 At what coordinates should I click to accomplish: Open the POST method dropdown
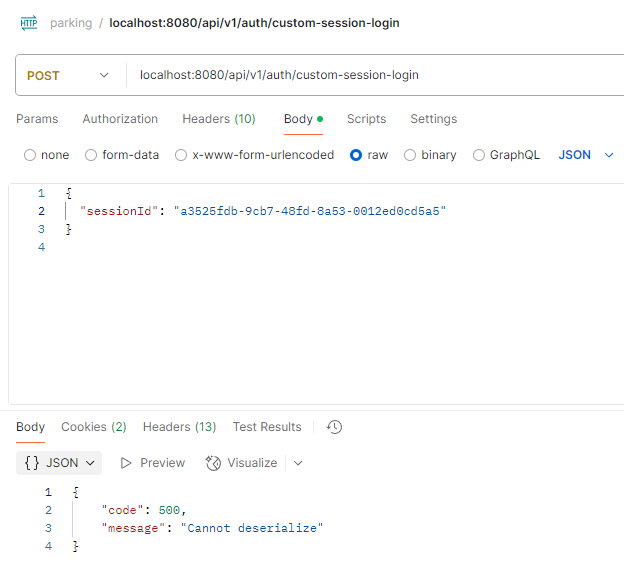coord(68,75)
